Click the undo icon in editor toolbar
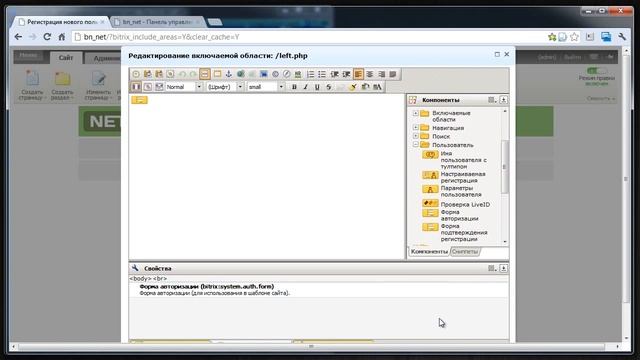The width and height of the screenshot is (640, 360). coord(182,74)
